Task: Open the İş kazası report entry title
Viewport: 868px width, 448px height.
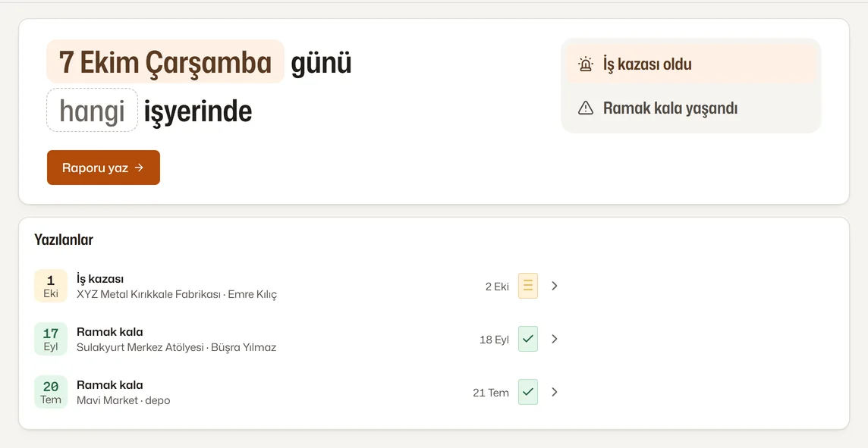Action: (100, 279)
